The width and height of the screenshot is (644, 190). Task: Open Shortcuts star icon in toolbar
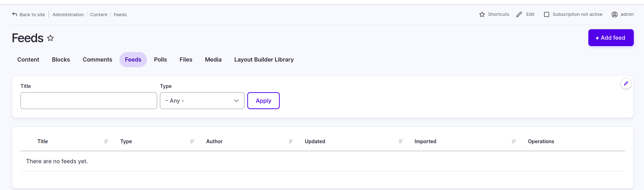tap(482, 14)
